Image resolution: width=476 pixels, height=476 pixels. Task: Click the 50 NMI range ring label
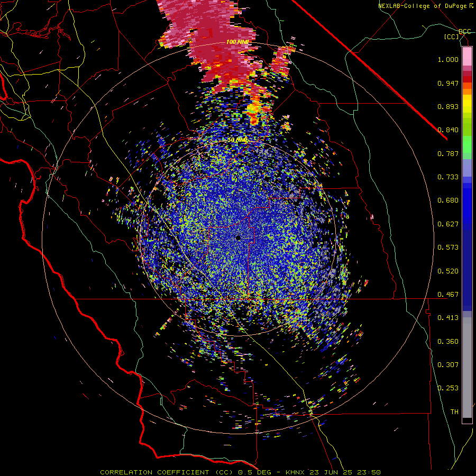pos(237,140)
